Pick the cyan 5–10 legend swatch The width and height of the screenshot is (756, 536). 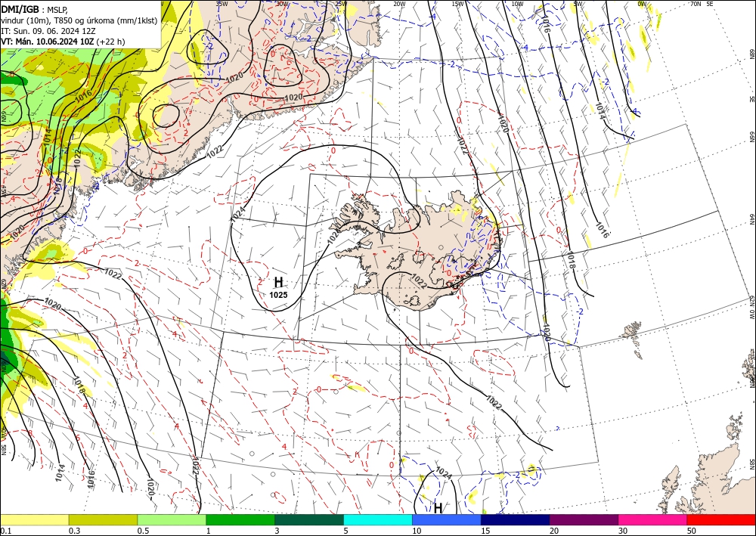tap(378, 519)
